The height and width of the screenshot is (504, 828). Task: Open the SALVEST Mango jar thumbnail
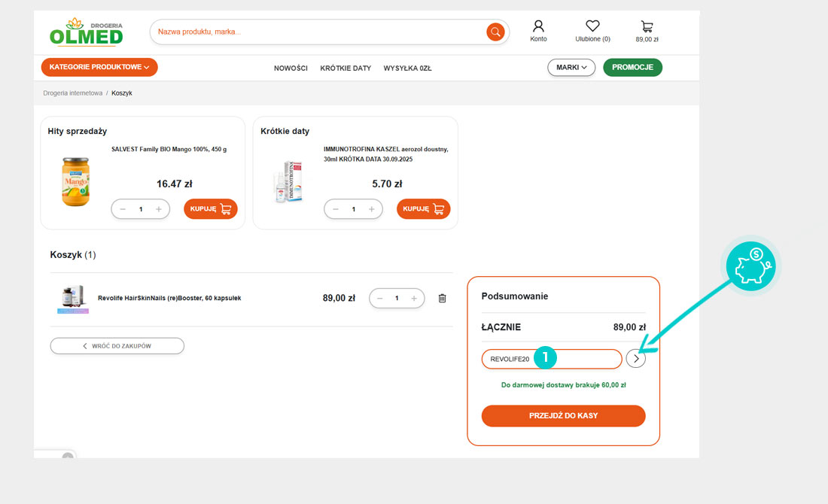click(75, 182)
